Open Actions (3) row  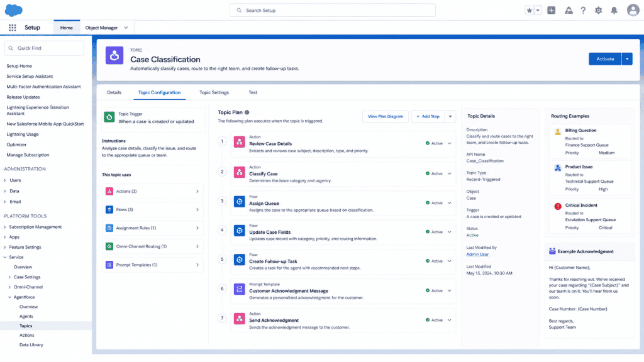tap(153, 191)
